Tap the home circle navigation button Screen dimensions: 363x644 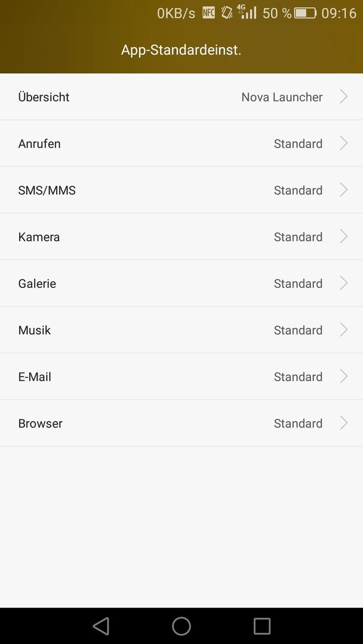(181, 626)
